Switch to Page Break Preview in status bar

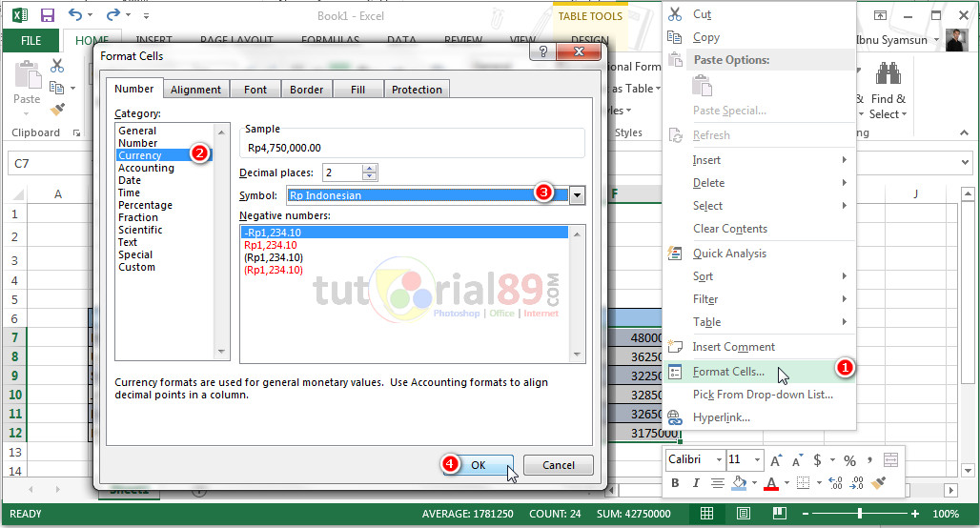(780, 514)
